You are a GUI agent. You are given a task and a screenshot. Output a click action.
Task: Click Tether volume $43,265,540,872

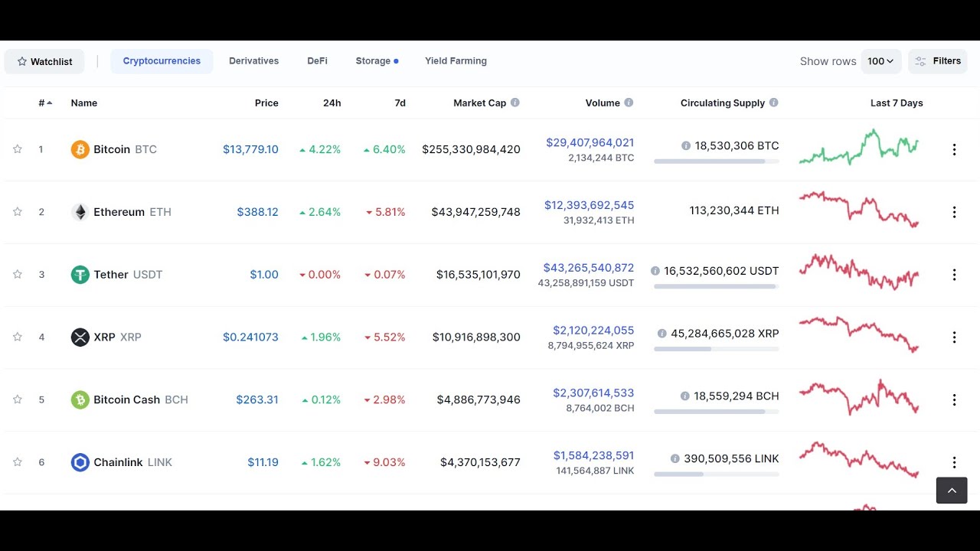589,268
